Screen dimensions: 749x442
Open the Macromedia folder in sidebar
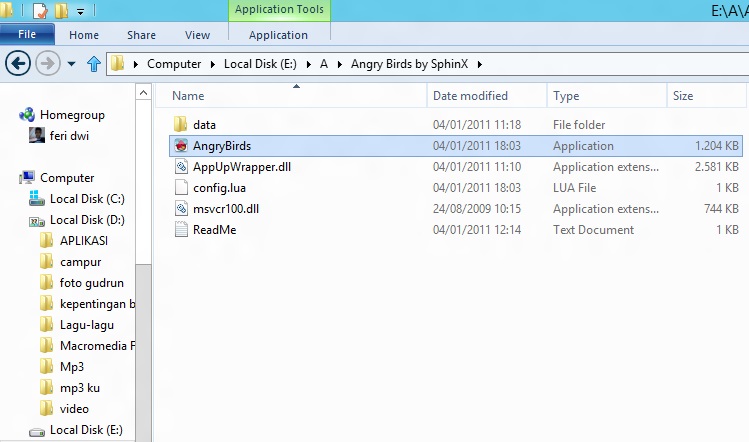click(x=97, y=346)
